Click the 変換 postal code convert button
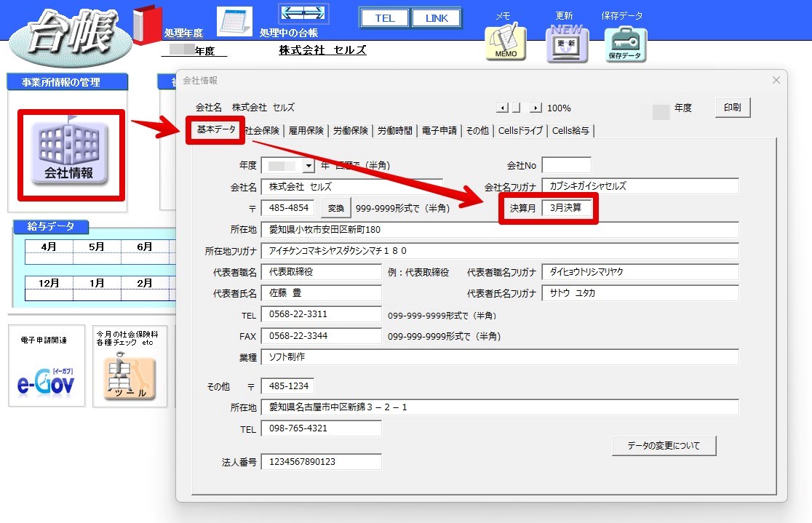 [x=336, y=208]
